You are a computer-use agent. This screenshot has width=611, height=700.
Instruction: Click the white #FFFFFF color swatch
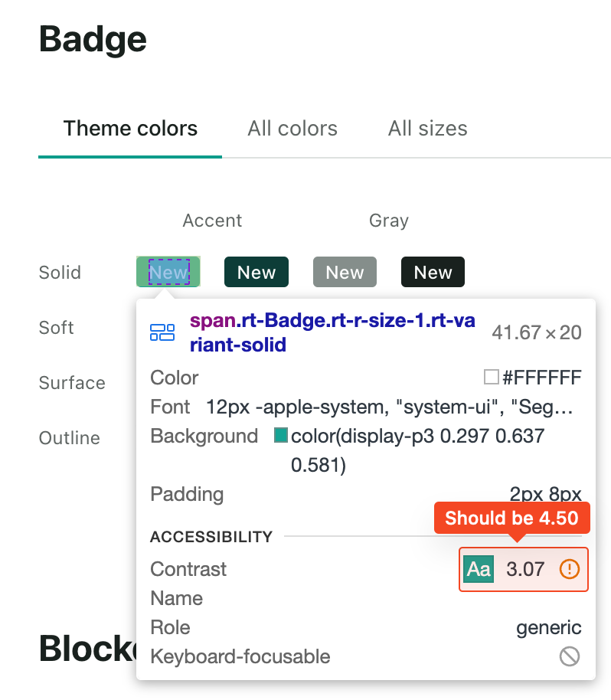click(x=492, y=377)
